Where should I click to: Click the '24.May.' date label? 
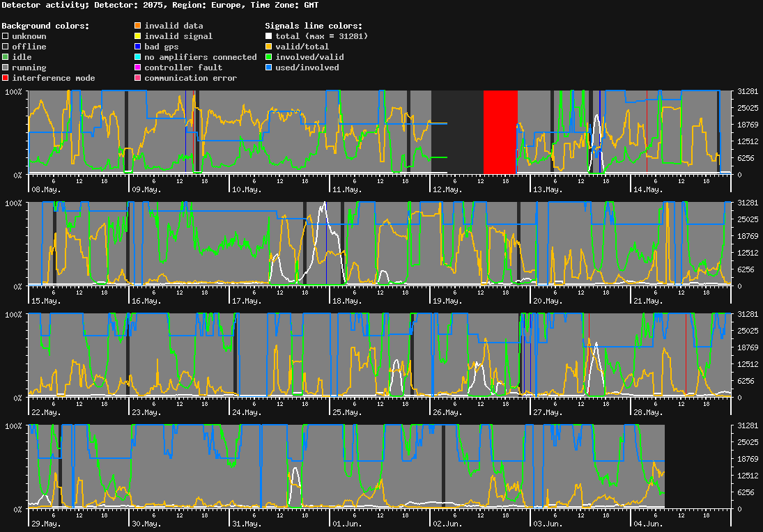247,412
